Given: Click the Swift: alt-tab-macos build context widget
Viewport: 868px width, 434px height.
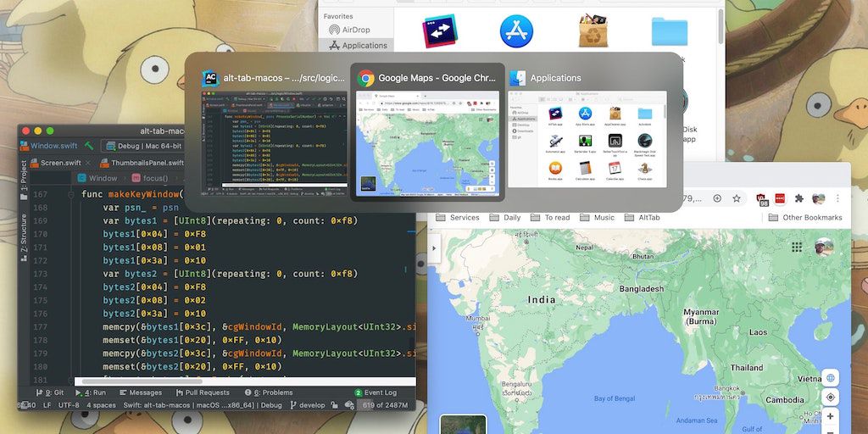Looking at the screenshot, I should (x=203, y=405).
